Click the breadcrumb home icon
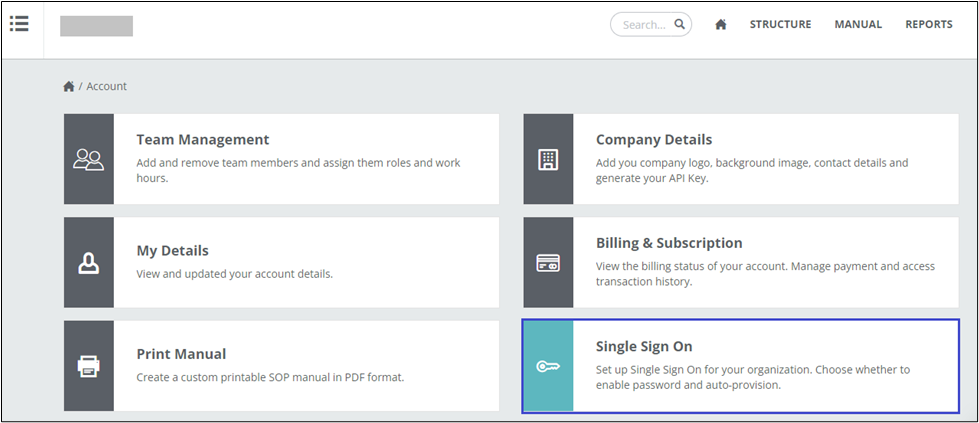979x423 pixels. pyautogui.click(x=69, y=86)
